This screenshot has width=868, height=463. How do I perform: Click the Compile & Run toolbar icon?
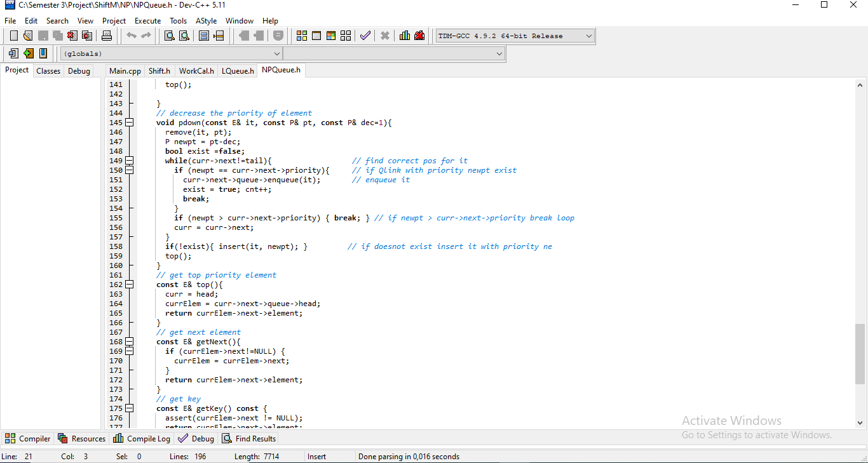(x=331, y=36)
